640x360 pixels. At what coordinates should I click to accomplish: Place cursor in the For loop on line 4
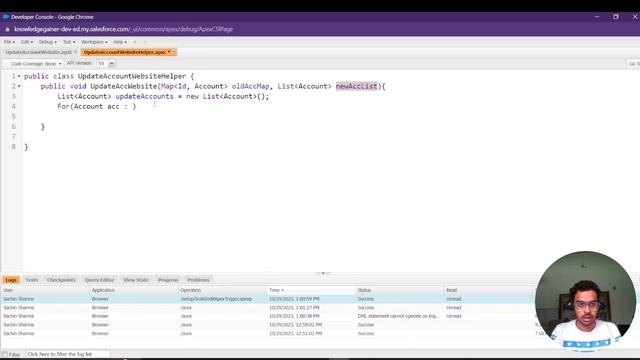click(96, 107)
